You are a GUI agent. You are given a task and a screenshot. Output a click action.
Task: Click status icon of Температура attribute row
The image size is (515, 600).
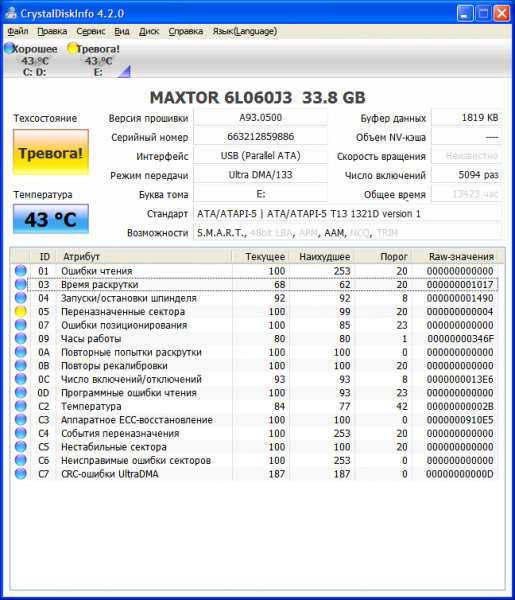(x=21, y=406)
